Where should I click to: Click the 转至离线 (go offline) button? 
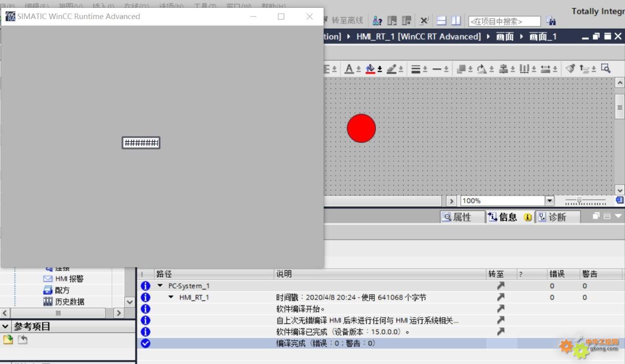pyautogui.click(x=347, y=20)
